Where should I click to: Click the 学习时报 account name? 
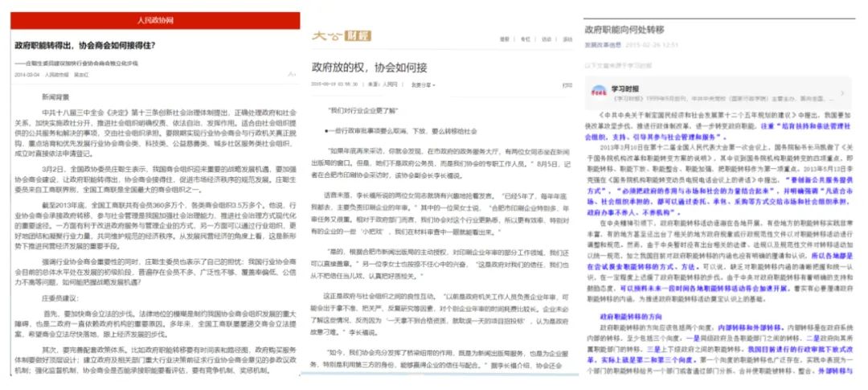pyautogui.click(x=625, y=88)
